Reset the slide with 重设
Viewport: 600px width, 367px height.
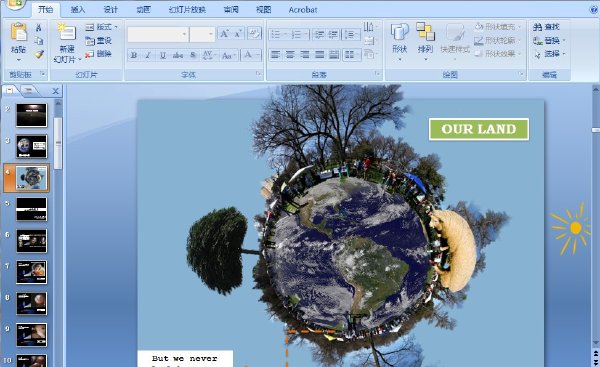pos(98,41)
